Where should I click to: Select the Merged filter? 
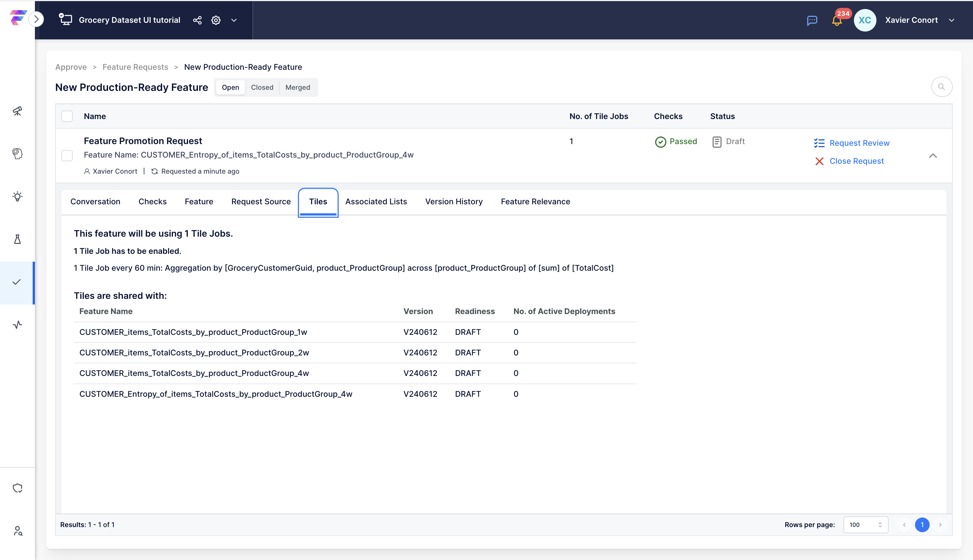tap(297, 87)
